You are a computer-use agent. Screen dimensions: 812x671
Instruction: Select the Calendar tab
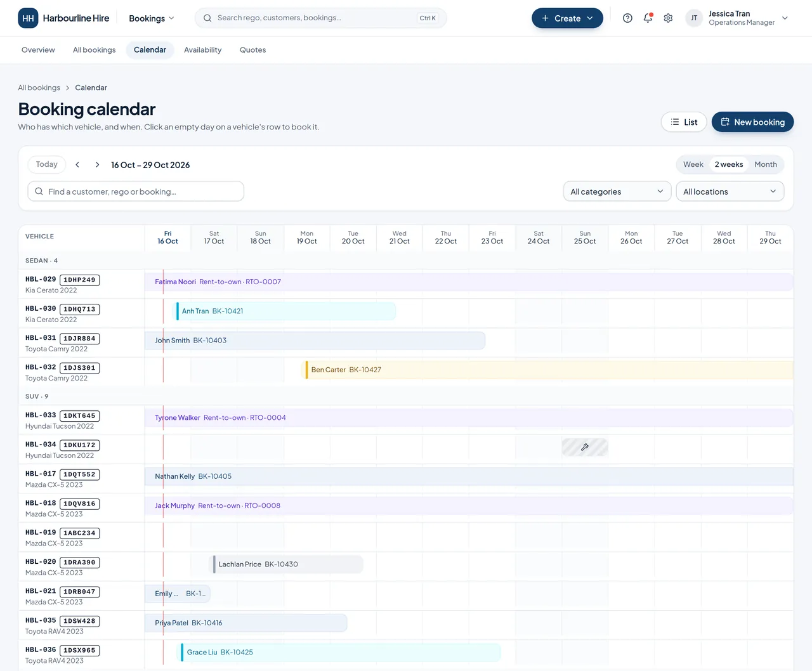[150, 50]
